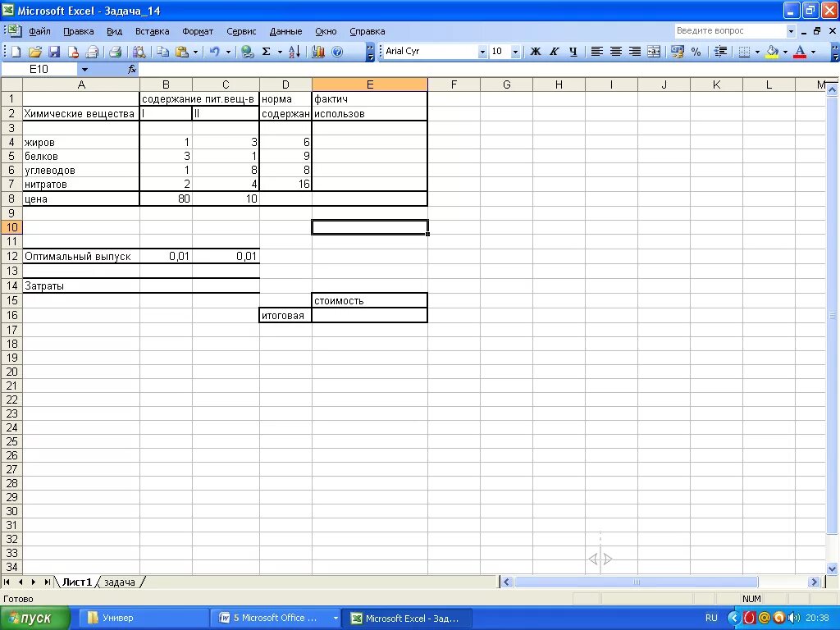Click the RU language indicator
The width and height of the screenshot is (840, 630).
711,619
